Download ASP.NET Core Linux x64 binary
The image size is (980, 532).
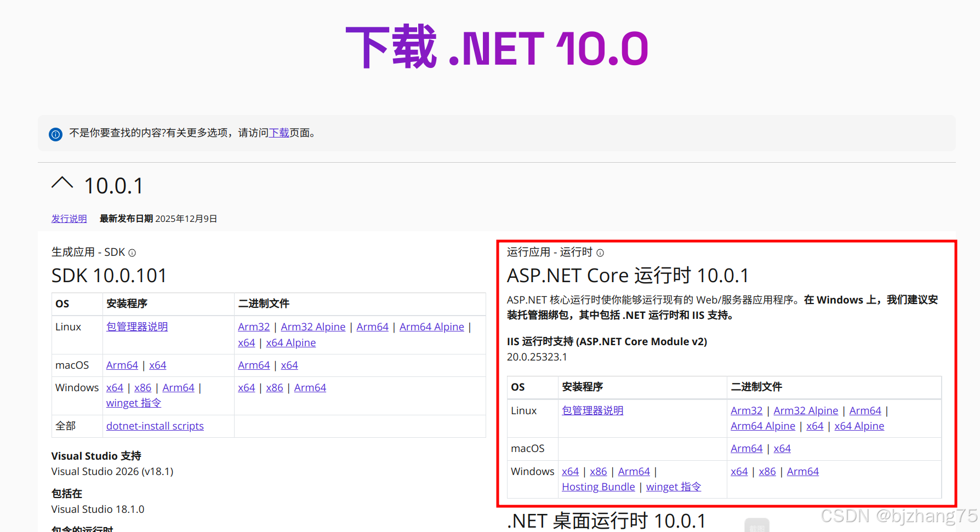tap(815, 426)
